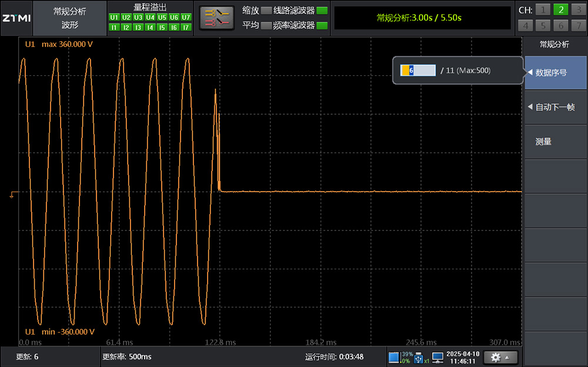Toggle the 缩放 (zoom) indicator
588x367 pixels.
[266, 11]
